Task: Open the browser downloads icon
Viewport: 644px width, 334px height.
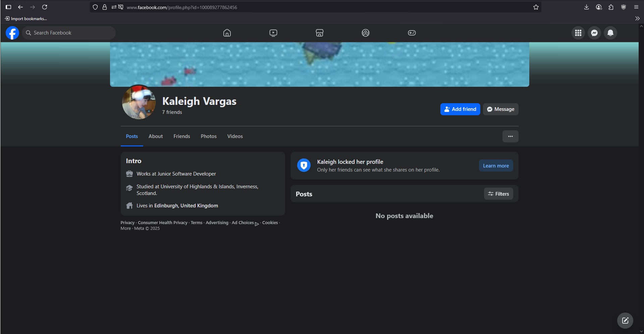Action: (587, 7)
